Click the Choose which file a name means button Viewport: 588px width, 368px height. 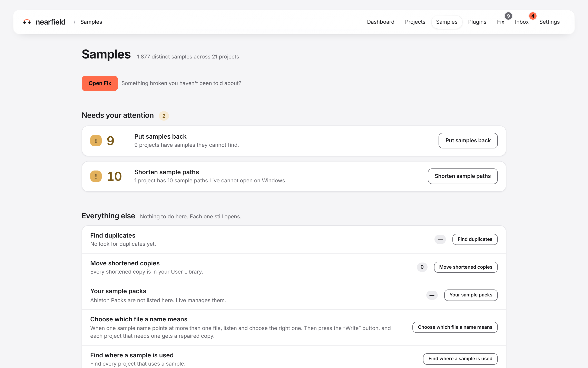click(x=455, y=327)
